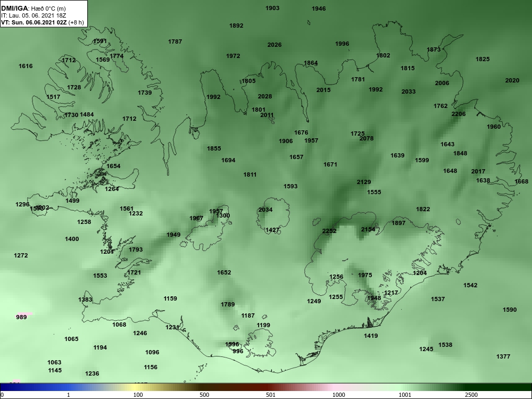Viewport: 532px width, 399px height.
Task: Select the 1728 Westfjords value
Action: pyautogui.click(x=74, y=88)
